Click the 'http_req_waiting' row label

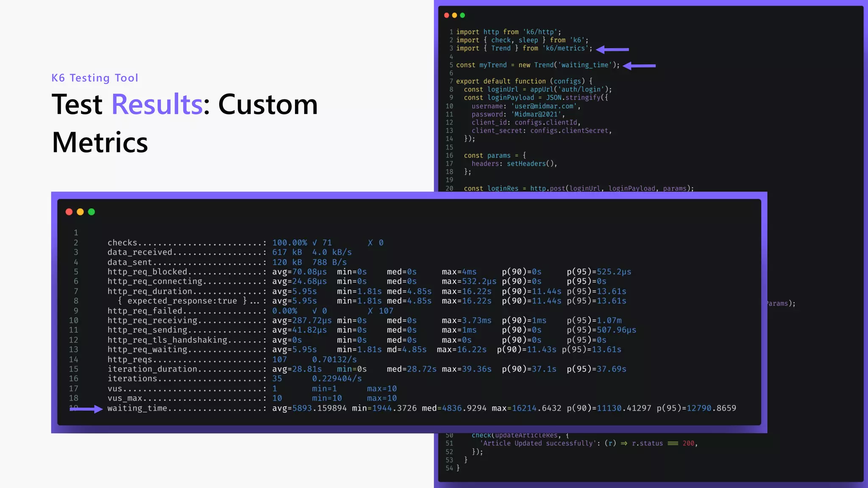(x=147, y=349)
